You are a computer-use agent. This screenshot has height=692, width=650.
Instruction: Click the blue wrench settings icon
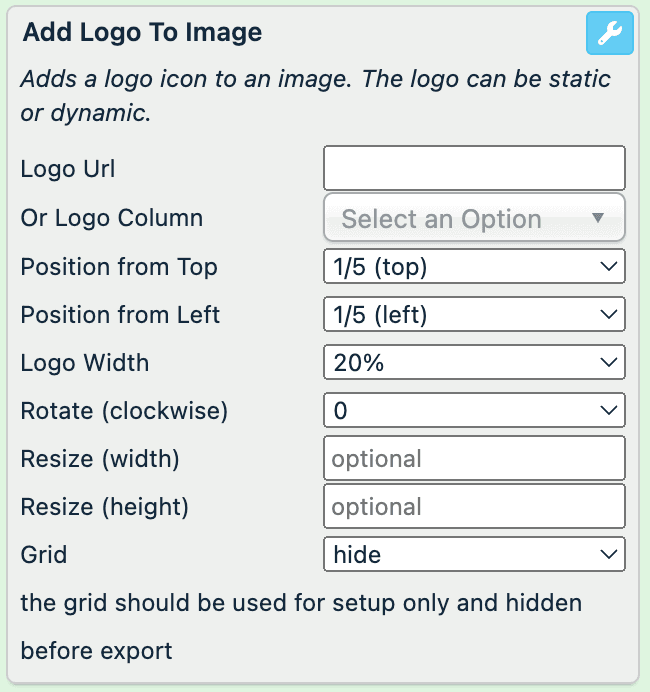(609, 34)
